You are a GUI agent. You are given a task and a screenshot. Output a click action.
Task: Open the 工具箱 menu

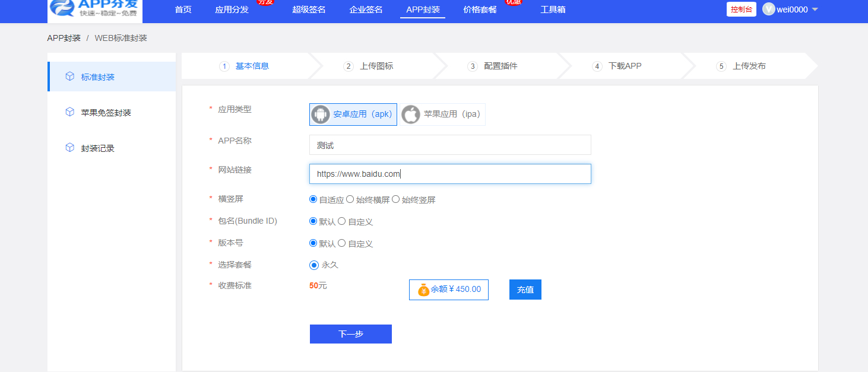(x=553, y=9)
